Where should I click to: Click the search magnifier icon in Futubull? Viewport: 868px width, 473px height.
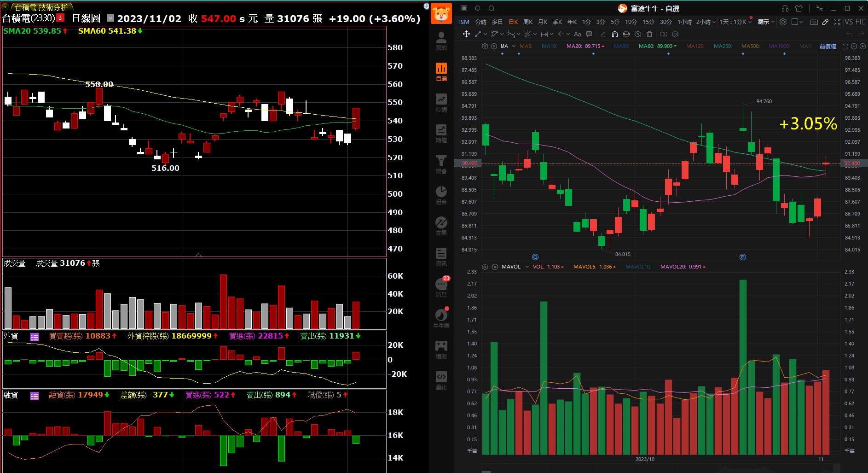[492, 8]
